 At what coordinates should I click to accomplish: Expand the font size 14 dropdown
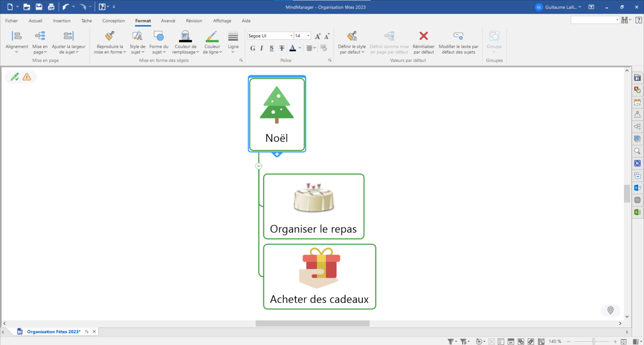308,36
